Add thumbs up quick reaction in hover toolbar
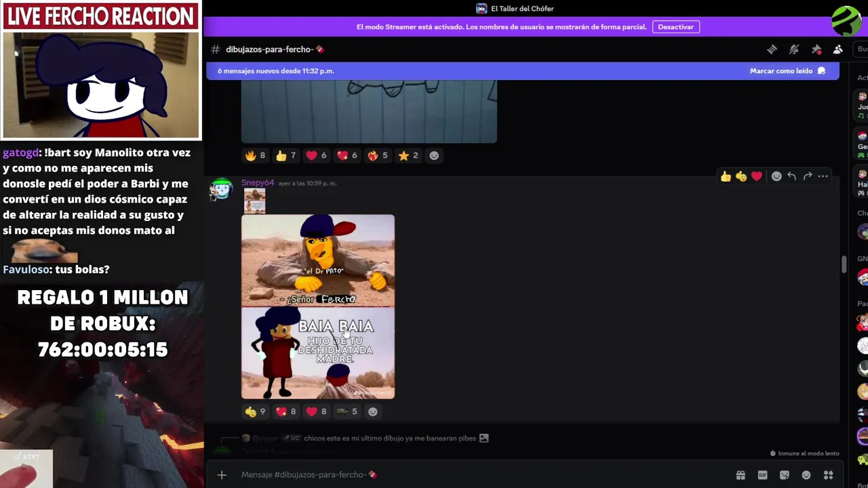Screen dimensions: 868x488 726,176
